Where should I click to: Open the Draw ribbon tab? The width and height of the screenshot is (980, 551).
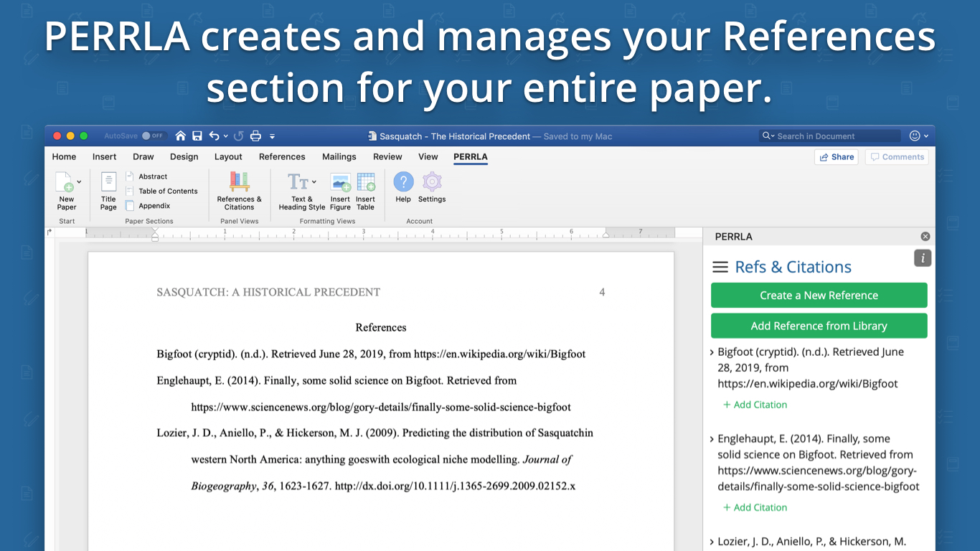(143, 156)
